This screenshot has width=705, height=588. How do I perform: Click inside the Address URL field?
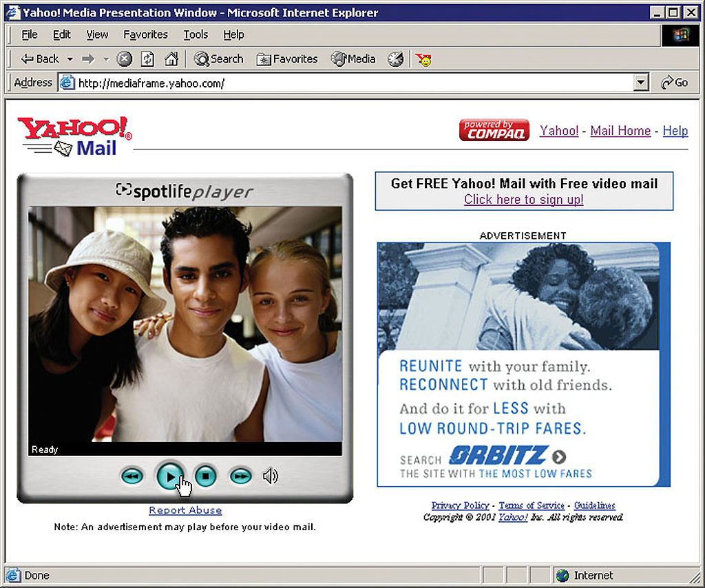pyautogui.click(x=344, y=83)
